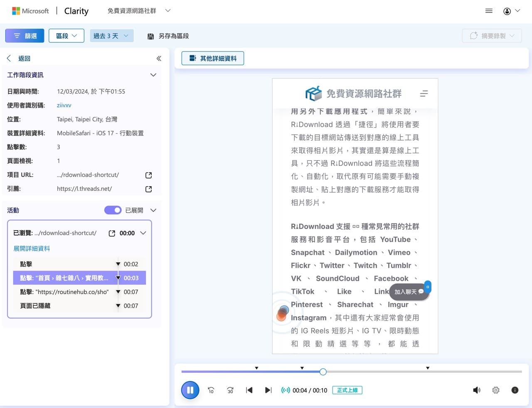The width and height of the screenshot is (532, 408).
Task: Open the 摘要錄製 dropdown button
Action: click(x=492, y=36)
